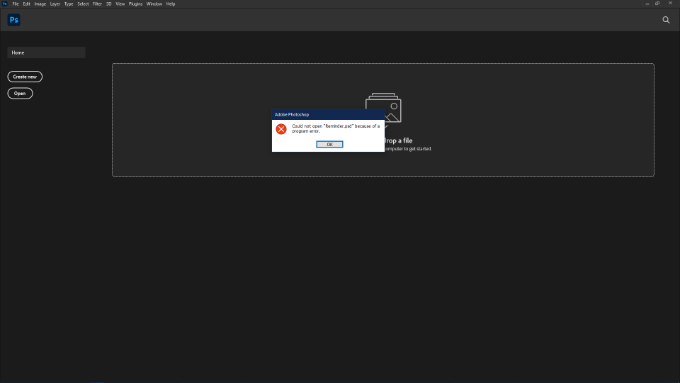Click the Photoshop Ps home logo

coord(14,20)
